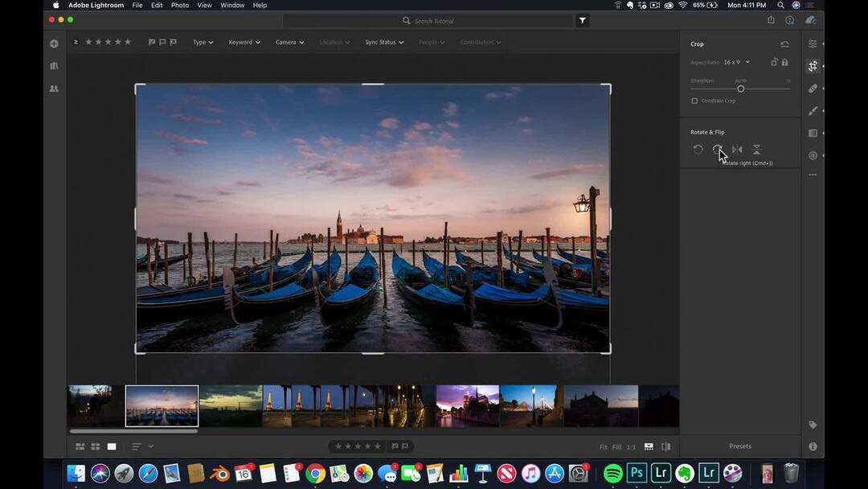
Task: Set zoom to Fit
Action: [x=603, y=447]
